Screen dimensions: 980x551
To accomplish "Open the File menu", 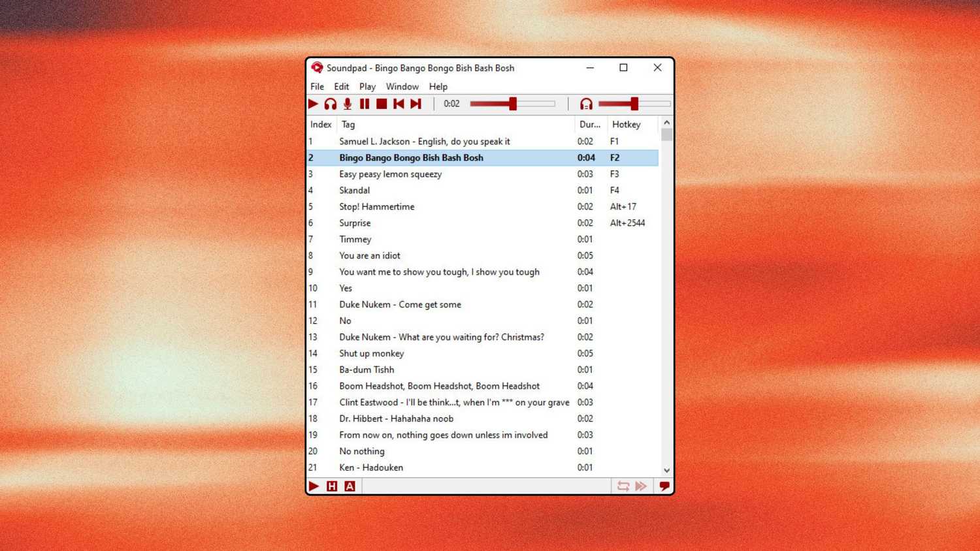I will [316, 86].
